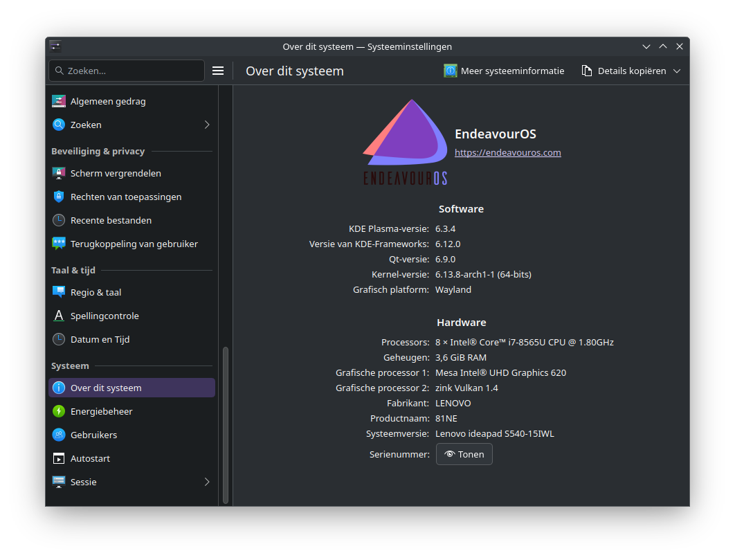Image resolution: width=735 pixels, height=560 pixels.
Task: Select Datum en Tijd in the sidebar
Action: (131, 340)
